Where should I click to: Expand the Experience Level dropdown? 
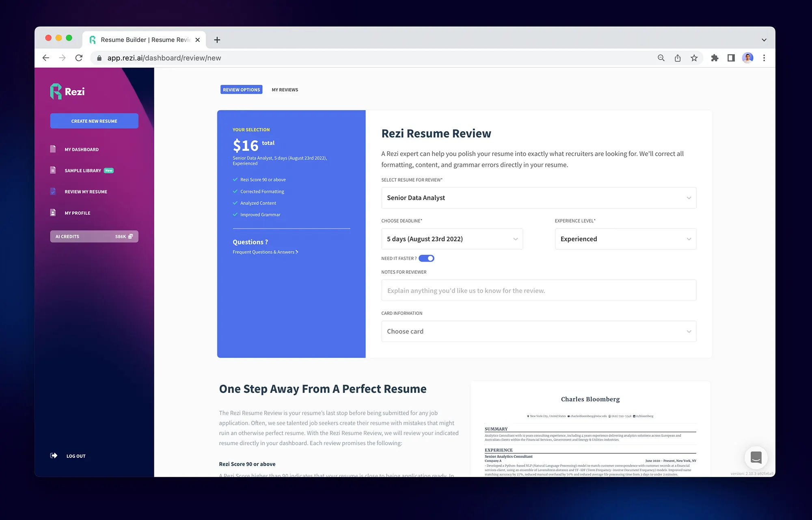click(x=625, y=239)
